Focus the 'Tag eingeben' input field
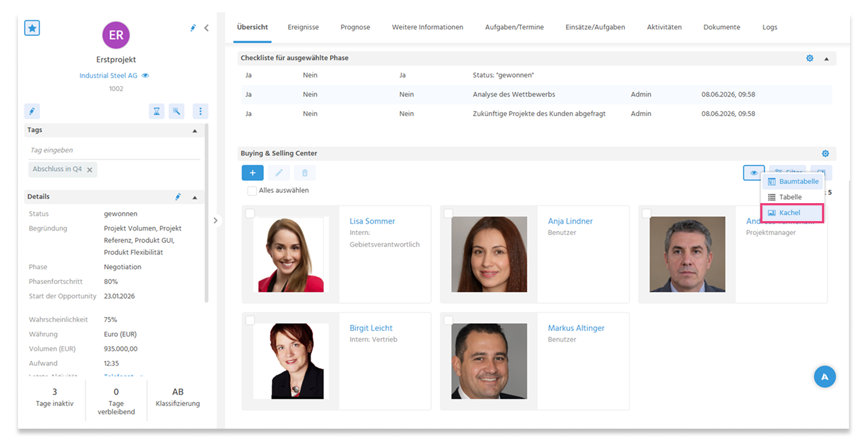The height and width of the screenshot is (441, 868). pyautogui.click(x=114, y=150)
